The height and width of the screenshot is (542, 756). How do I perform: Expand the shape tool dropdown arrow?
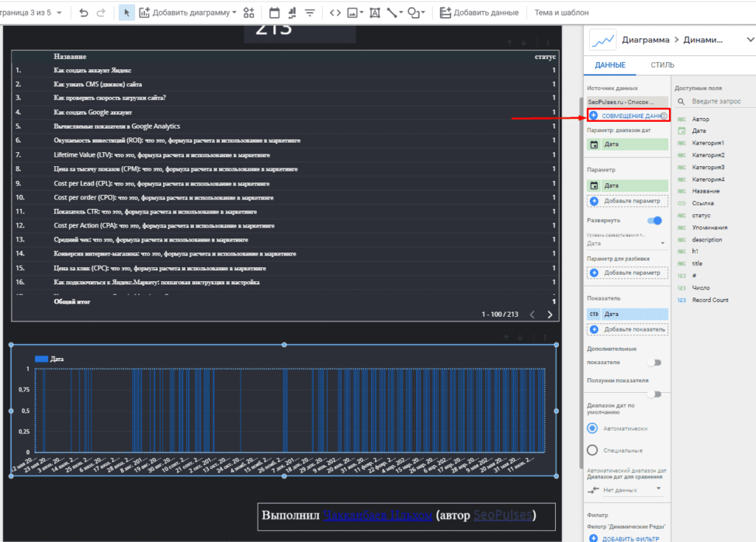click(423, 13)
